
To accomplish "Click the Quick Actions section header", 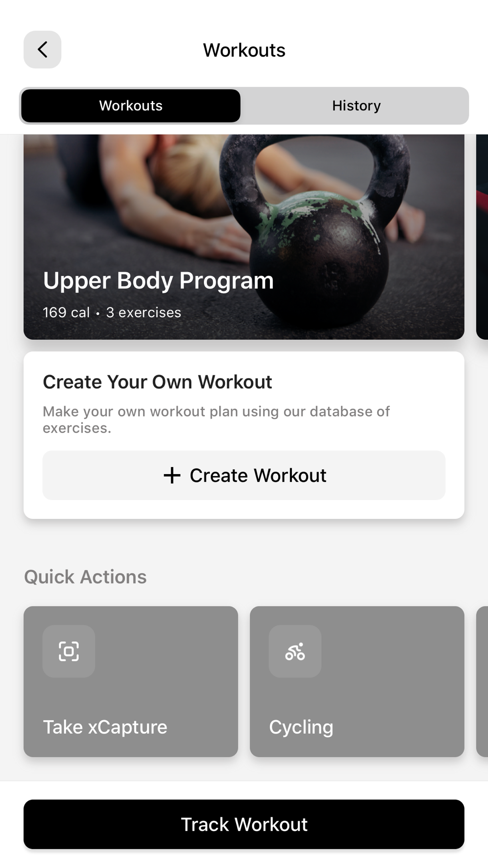I will (x=85, y=577).
